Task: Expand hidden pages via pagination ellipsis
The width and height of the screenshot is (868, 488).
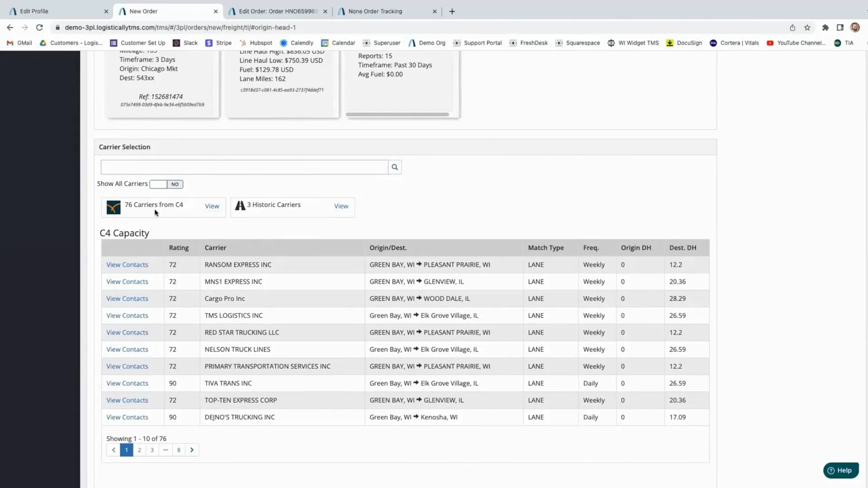Action: tap(165, 450)
